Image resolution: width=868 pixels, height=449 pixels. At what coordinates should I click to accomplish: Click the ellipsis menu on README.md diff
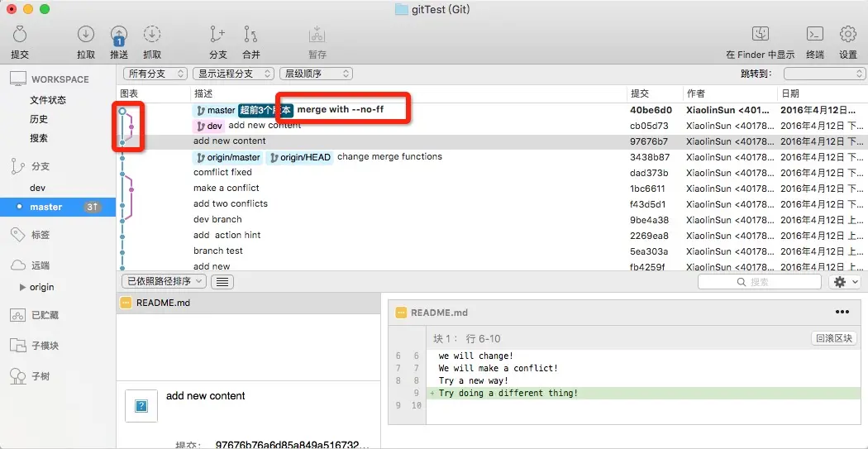842,312
